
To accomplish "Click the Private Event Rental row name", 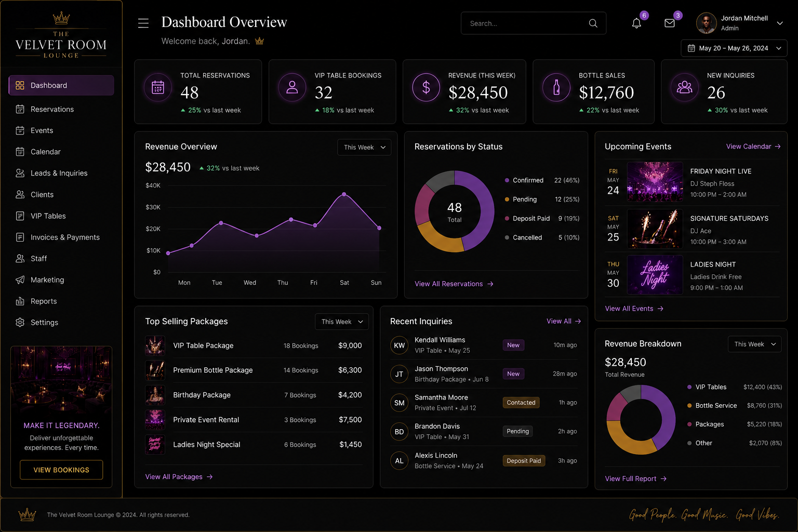I will tap(206, 420).
